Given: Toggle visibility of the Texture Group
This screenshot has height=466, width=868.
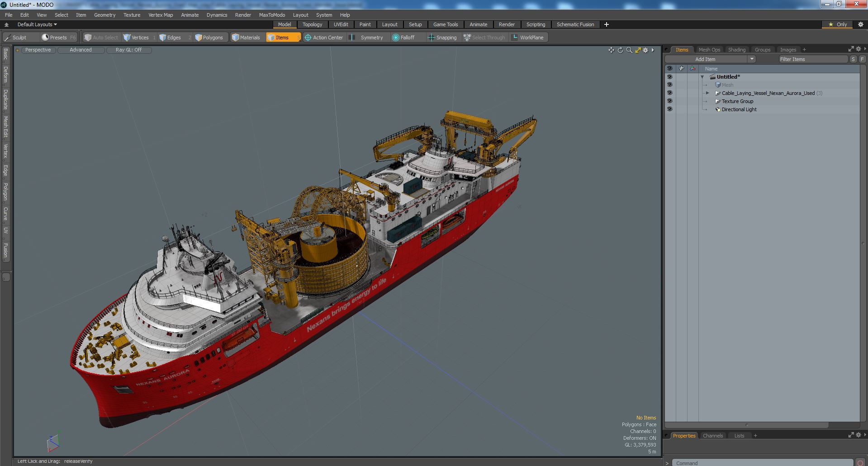Looking at the screenshot, I should [x=669, y=101].
